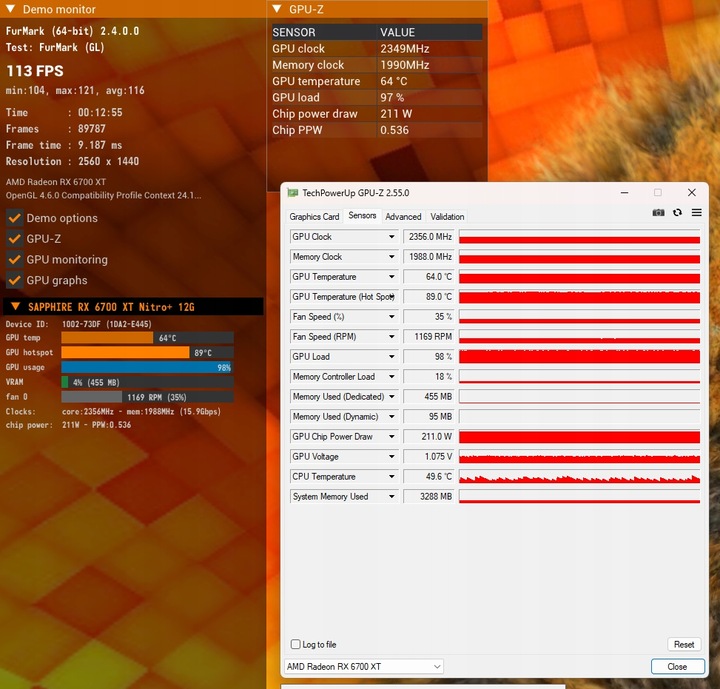Viewport: 720px width, 689px height.
Task: Open the GPU Clock sensor dropdown
Action: click(391, 237)
